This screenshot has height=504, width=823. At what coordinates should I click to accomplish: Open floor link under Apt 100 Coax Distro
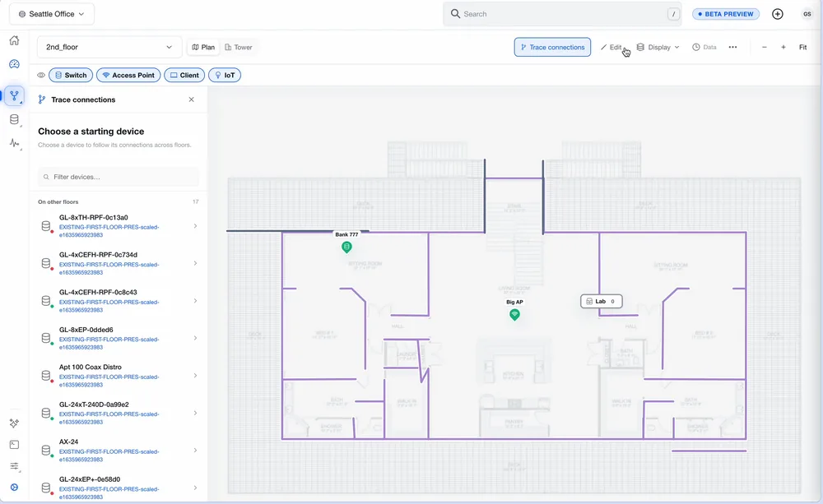click(x=109, y=381)
